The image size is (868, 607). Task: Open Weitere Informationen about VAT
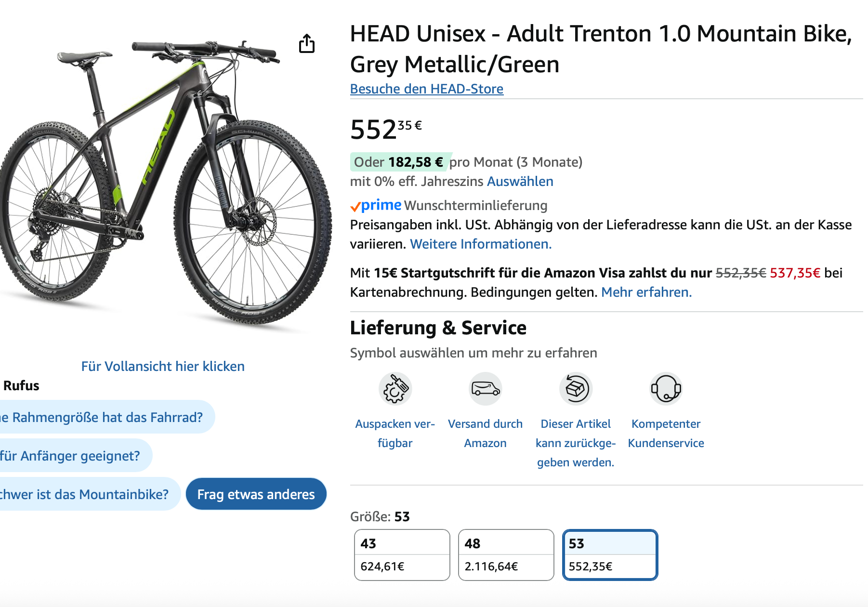click(480, 244)
